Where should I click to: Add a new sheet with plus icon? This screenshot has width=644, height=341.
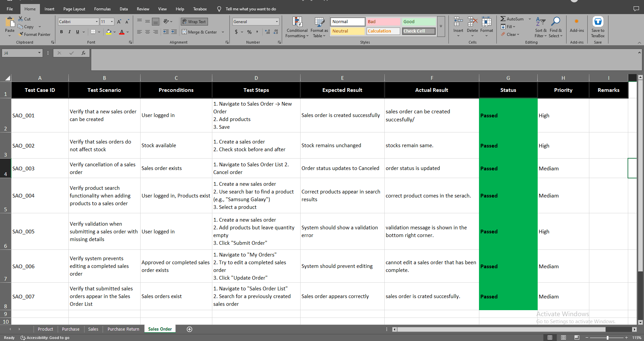pos(190,329)
